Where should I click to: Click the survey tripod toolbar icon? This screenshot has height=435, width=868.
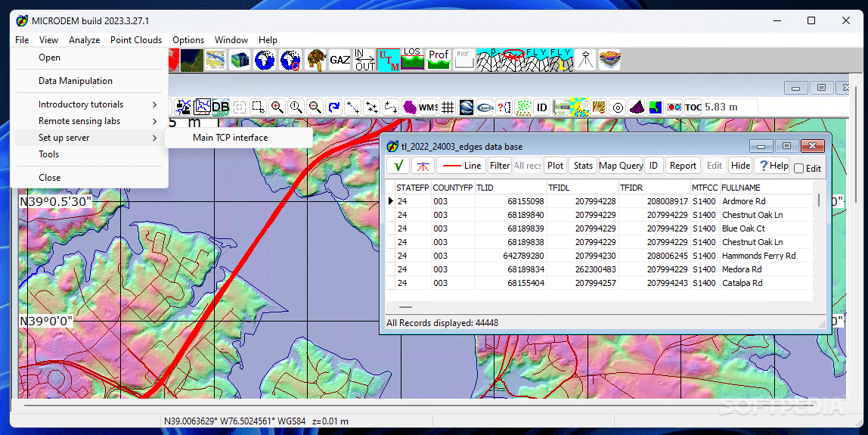click(585, 60)
